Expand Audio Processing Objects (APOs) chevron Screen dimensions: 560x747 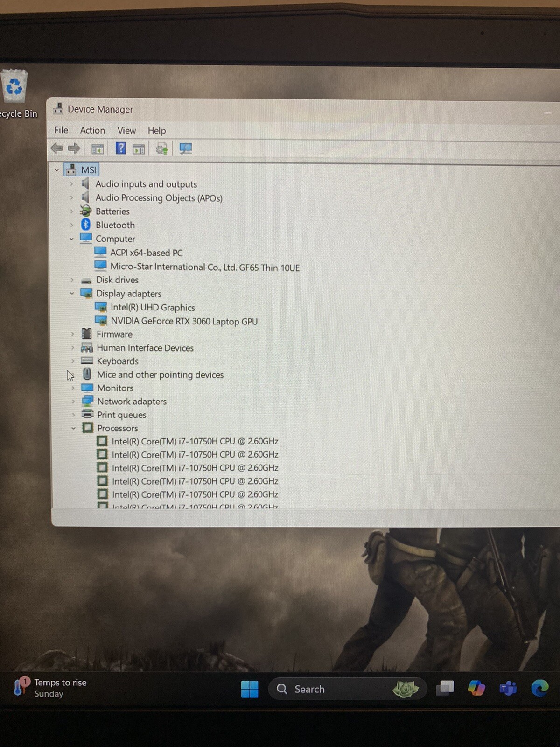tap(71, 197)
